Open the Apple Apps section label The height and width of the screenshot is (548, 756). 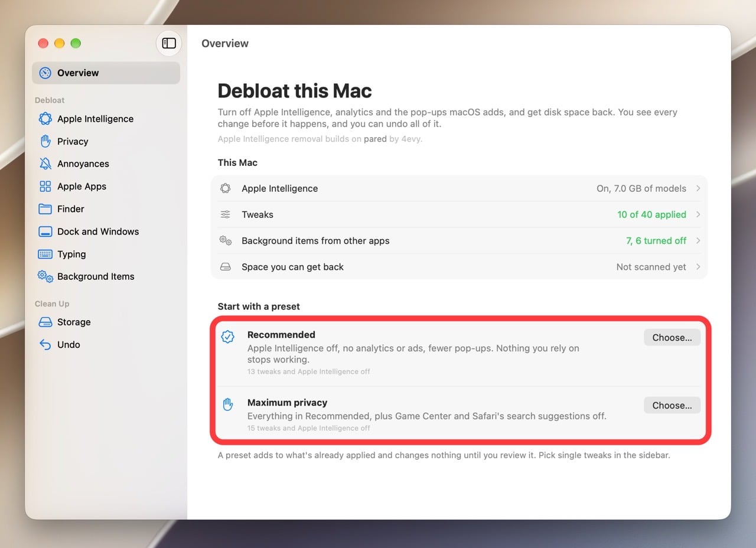point(82,187)
